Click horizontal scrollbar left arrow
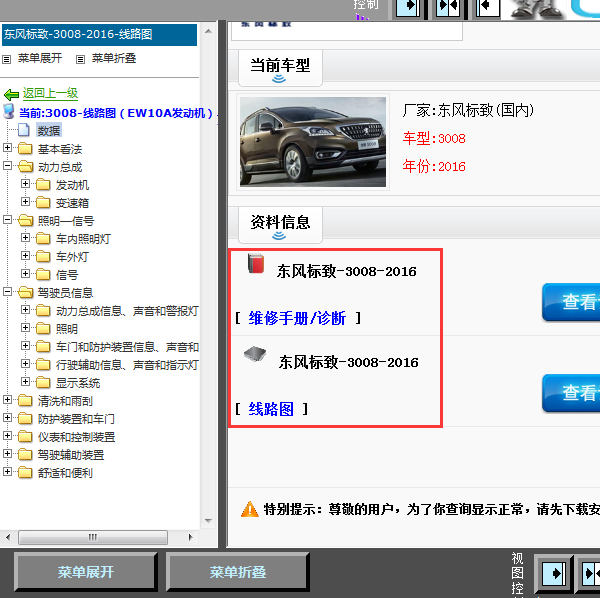Image resolution: width=600 pixels, height=598 pixels. click(x=8, y=537)
